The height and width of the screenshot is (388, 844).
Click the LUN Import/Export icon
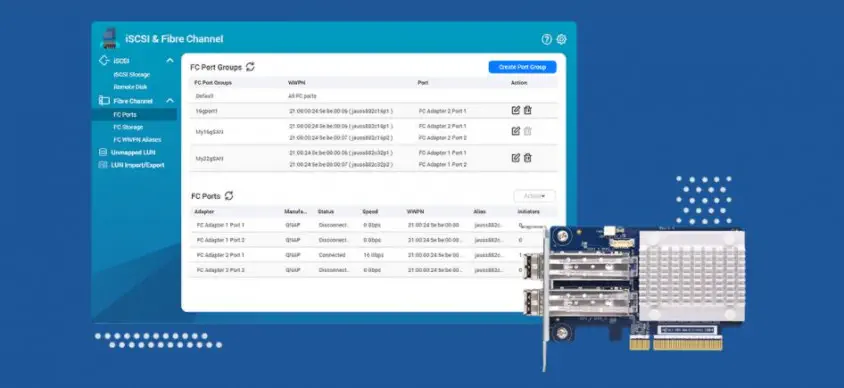pyautogui.click(x=103, y=165)
